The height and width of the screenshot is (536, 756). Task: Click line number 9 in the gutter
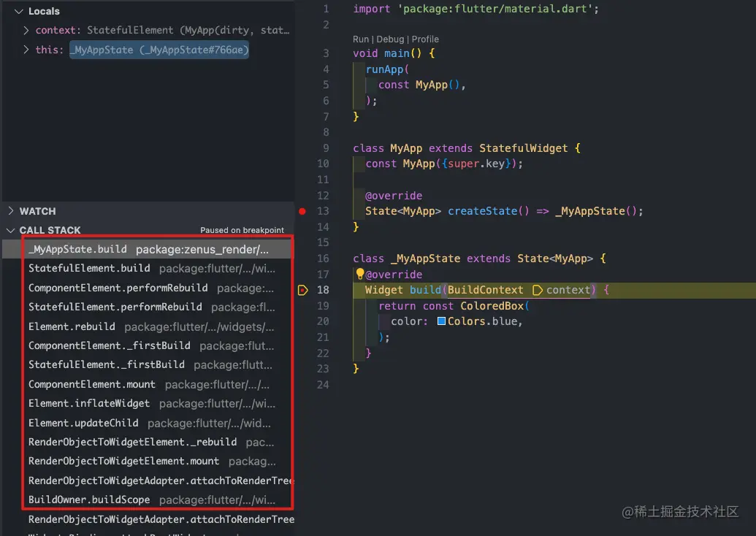tap(326, 148)
